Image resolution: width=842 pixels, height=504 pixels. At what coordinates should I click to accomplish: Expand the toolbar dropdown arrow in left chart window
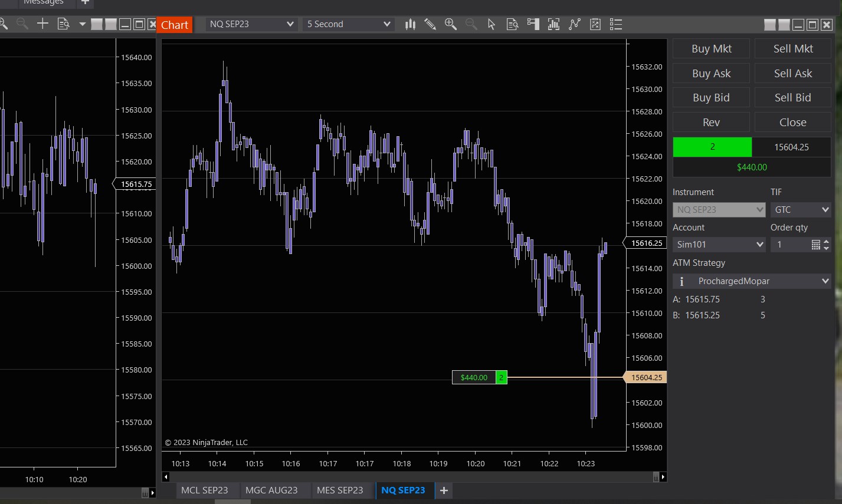[x=83, y=24]
